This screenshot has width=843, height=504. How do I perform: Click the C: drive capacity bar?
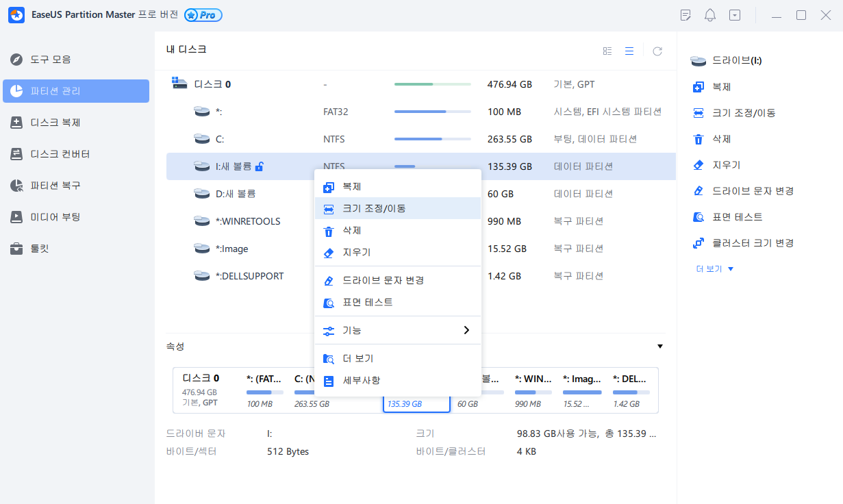point(432,138)
